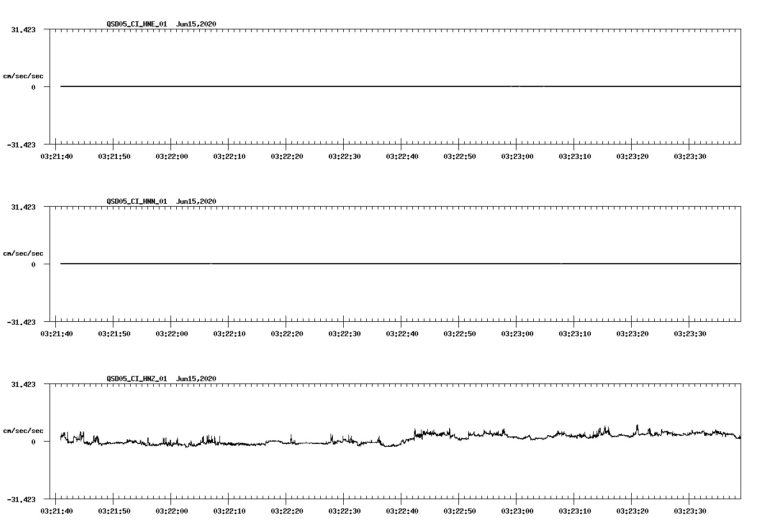
Task: Click the zero axis label on HNZ plot
Action: coord(33,442)
